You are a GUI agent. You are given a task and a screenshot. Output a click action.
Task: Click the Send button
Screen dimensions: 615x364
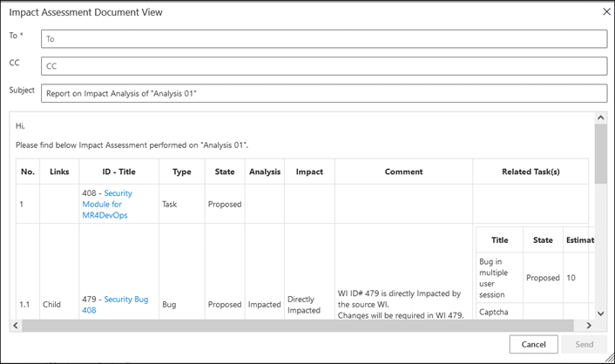pos(584,344)
